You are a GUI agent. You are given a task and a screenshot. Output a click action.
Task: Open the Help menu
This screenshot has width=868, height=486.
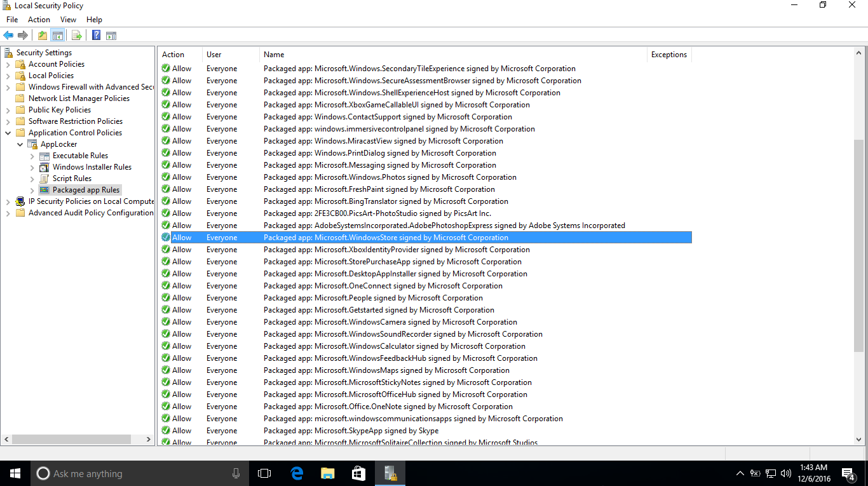click(x=94, y=20)
